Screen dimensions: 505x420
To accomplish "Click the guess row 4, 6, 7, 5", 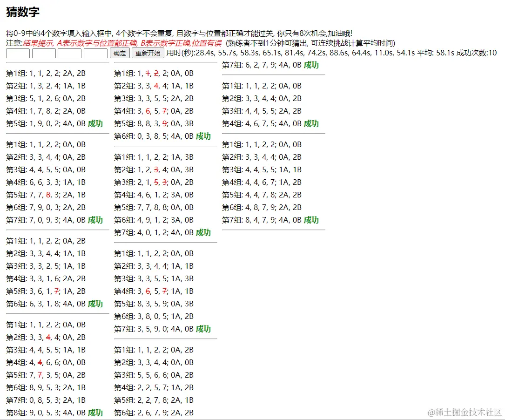I will [262, 124].
